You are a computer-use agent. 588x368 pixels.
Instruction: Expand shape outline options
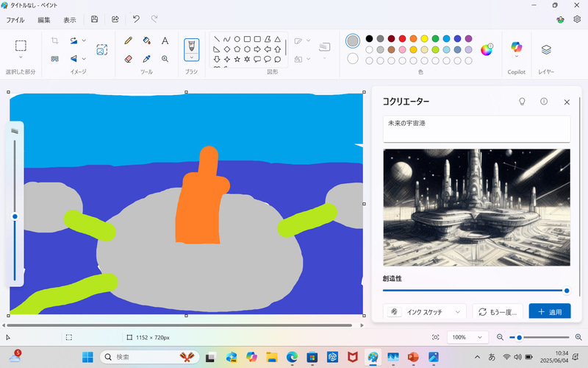[308, 40]
